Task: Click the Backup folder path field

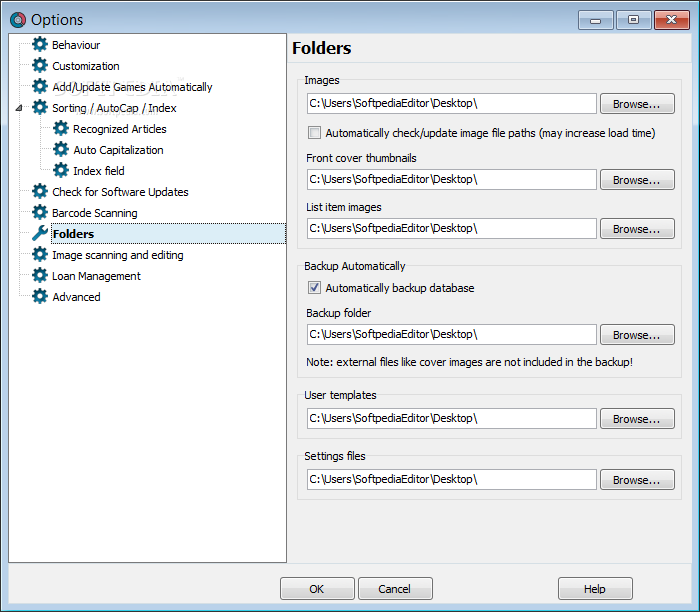Action: click(452, 334)
